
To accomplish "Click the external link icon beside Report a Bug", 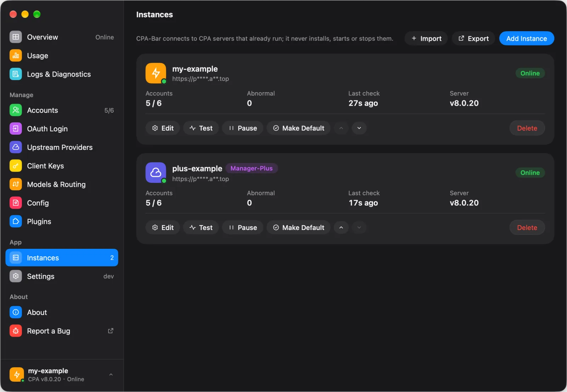I will (111, 331).
